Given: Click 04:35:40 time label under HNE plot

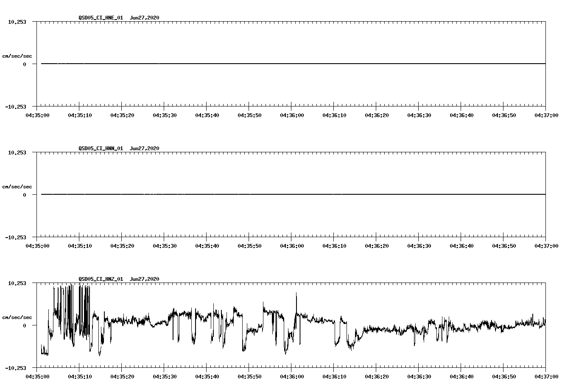Looking at the screenshot, I should pos(207,115).
